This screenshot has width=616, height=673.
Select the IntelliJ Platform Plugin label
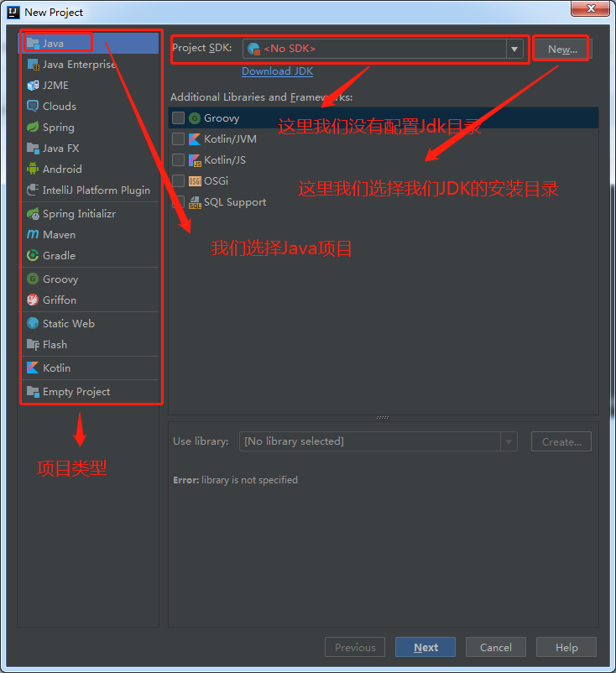tap(97, 190)
